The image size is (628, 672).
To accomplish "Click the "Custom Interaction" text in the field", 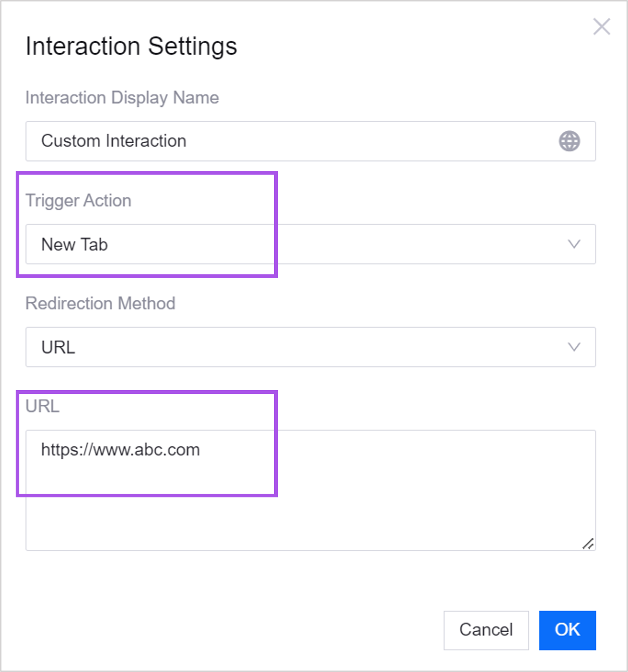I will 113,141.
